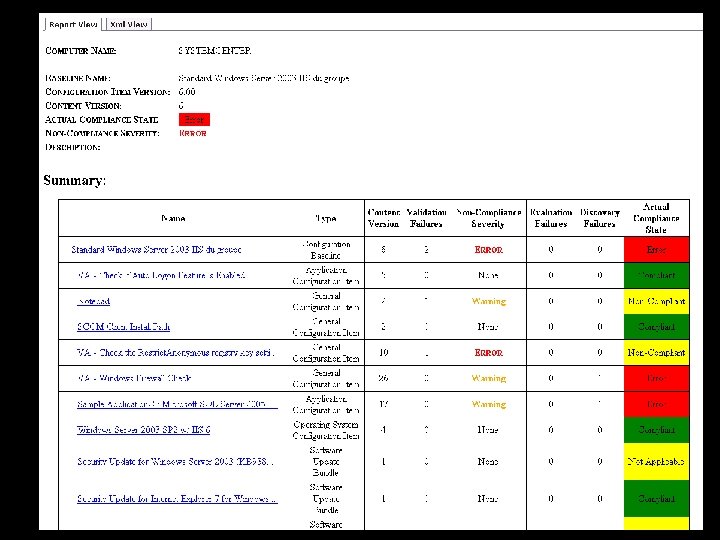
Task: Click the Configuration Baseline type cell
Action: pos(326,249)
